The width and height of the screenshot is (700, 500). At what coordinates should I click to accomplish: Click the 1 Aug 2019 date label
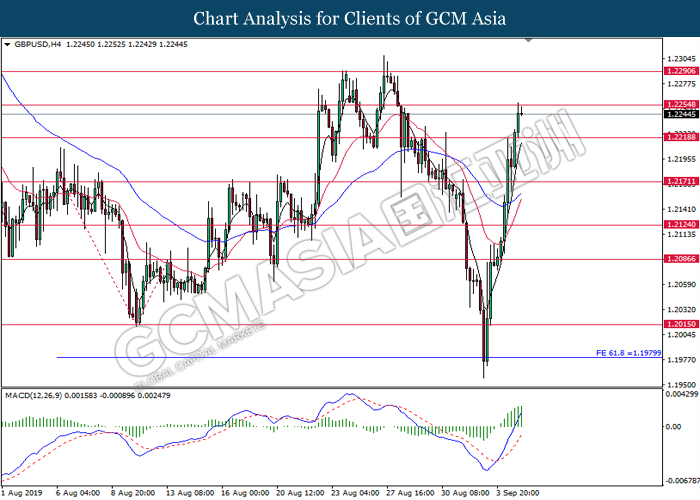(22, 493)
